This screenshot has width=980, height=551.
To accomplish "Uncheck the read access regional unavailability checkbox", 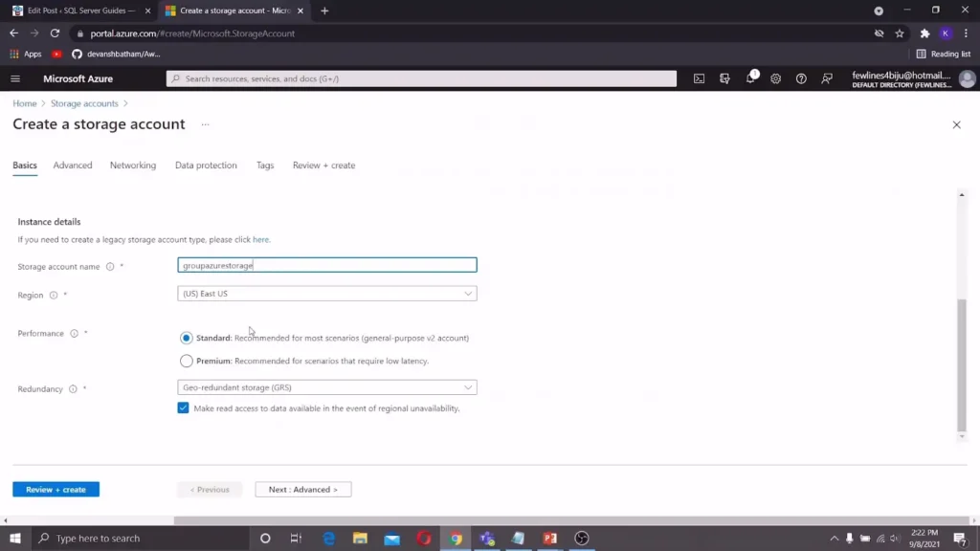I will tap(183, 408).
